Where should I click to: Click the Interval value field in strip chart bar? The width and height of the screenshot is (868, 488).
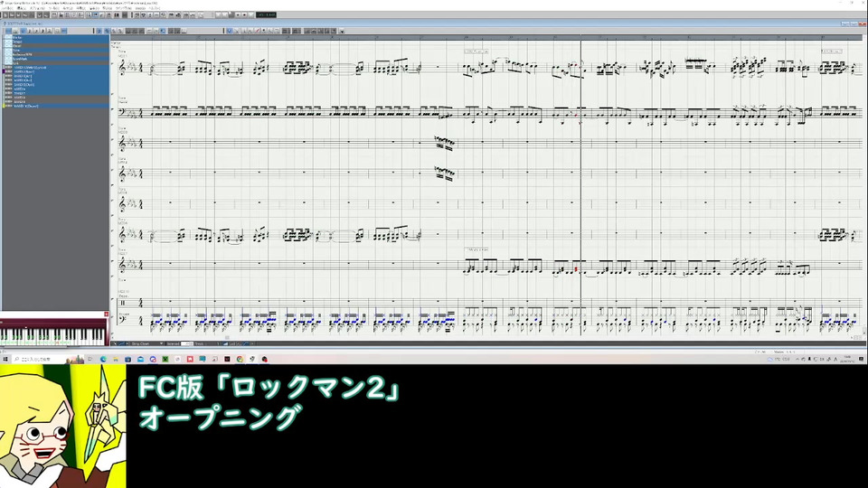tap(187, 343)
